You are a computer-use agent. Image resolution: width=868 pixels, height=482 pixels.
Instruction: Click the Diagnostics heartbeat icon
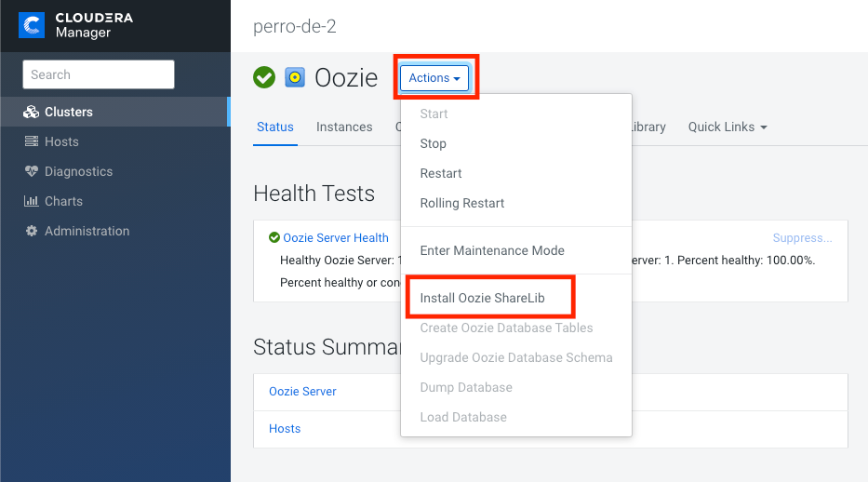[x=32, y=171]
